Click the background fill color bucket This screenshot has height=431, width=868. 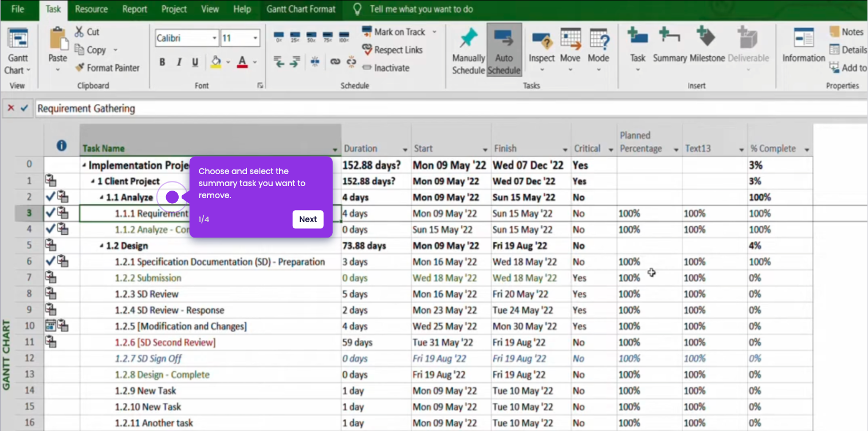216,62
